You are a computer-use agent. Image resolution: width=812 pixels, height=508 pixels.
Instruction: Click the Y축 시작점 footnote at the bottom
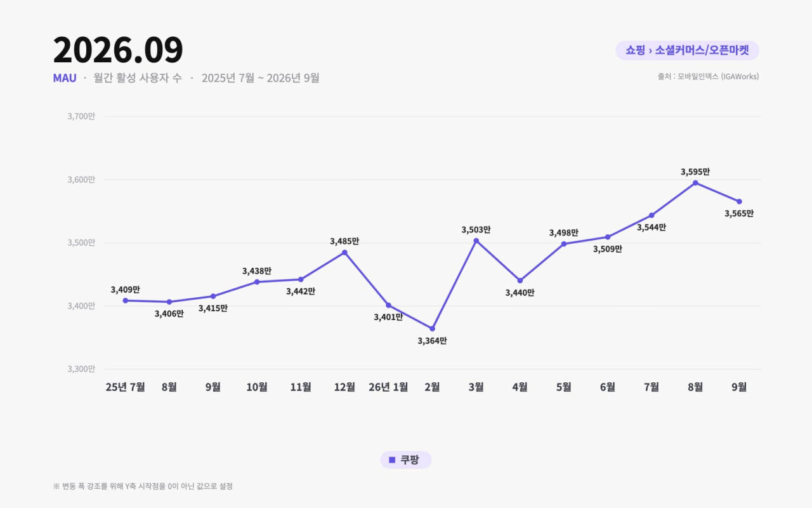pyautogui.click(x=143, y=486)
